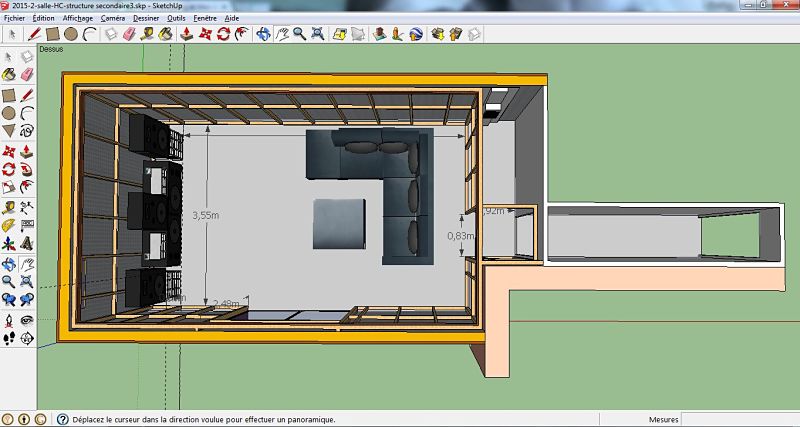This screenshot has width=800, height=427.
Task: Open the Fichier menu
Action: [15, 18]
